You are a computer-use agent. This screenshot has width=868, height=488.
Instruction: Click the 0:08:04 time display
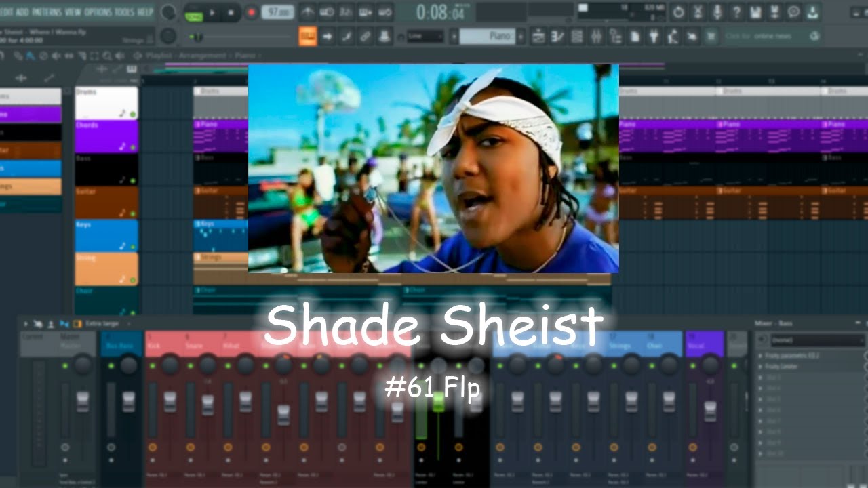tap(441, 12)
